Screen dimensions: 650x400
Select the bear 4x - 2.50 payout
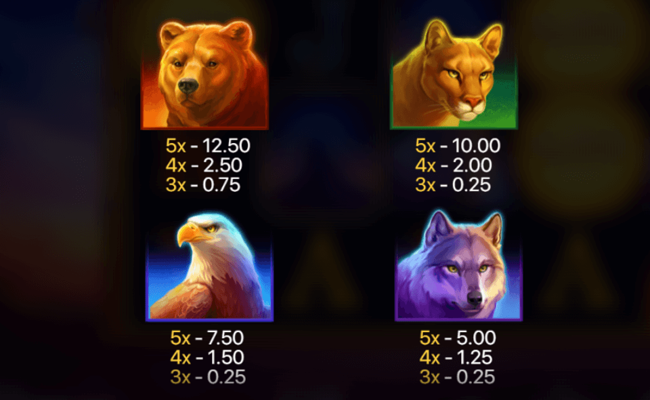coord(204,165)
